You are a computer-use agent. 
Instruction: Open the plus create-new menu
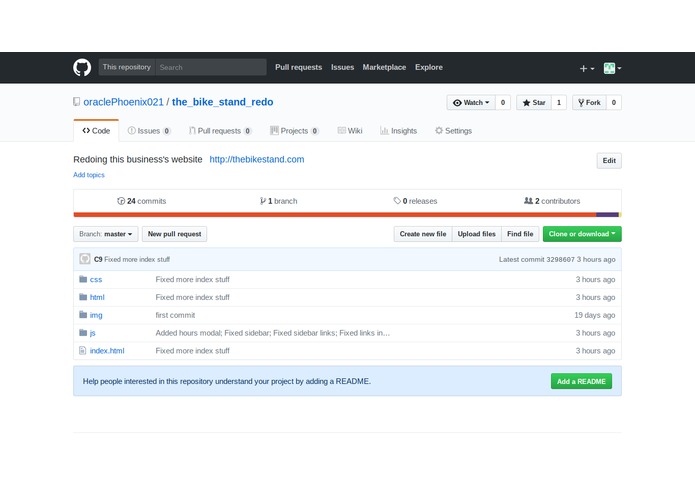pos(587,68)
